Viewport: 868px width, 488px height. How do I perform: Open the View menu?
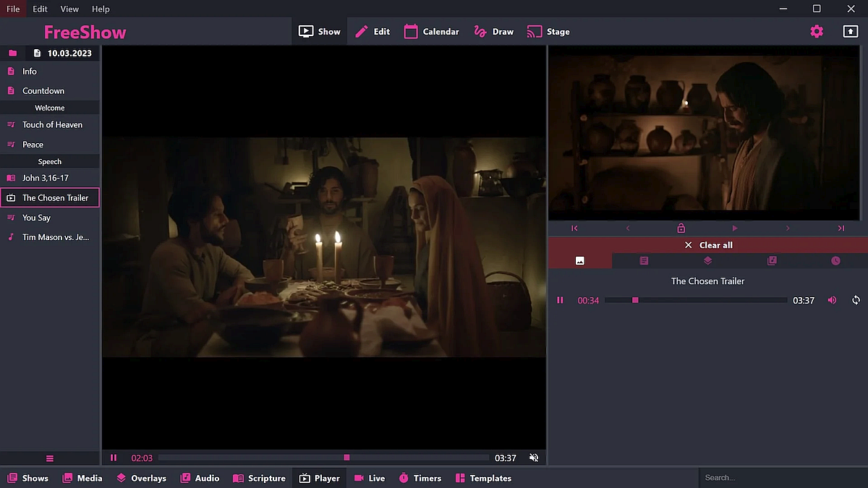(x=69, y=9)
